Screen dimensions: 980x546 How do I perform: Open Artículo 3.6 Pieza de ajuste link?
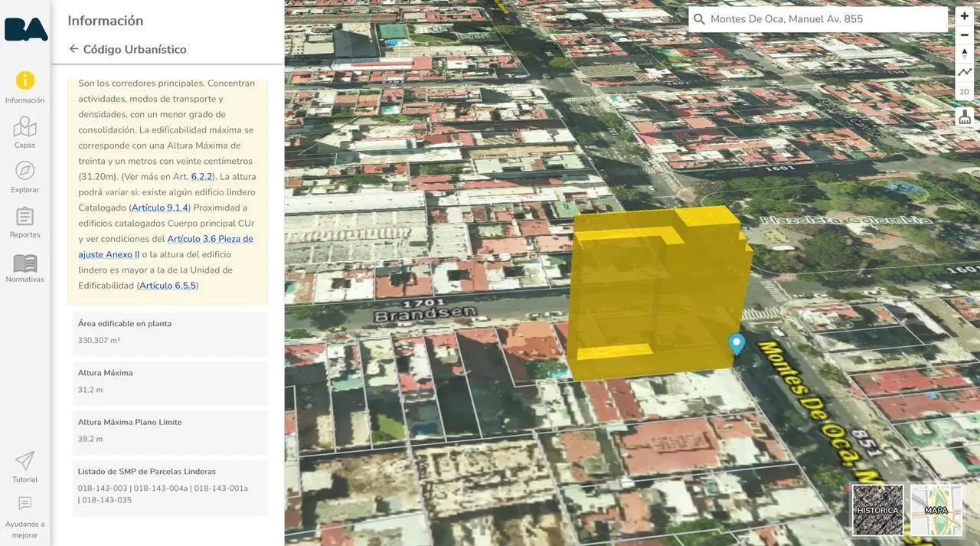pos(165,247)
